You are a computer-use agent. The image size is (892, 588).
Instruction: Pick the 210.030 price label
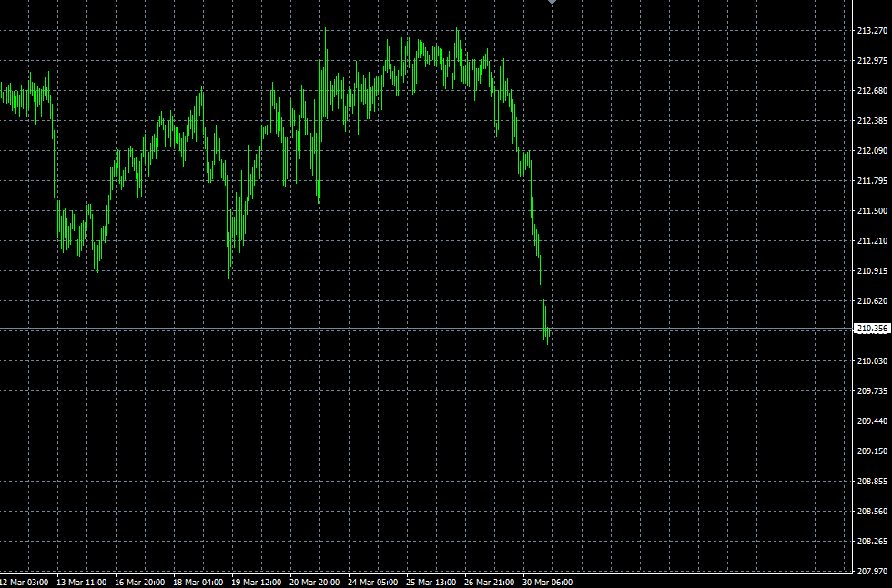point(872,361)
